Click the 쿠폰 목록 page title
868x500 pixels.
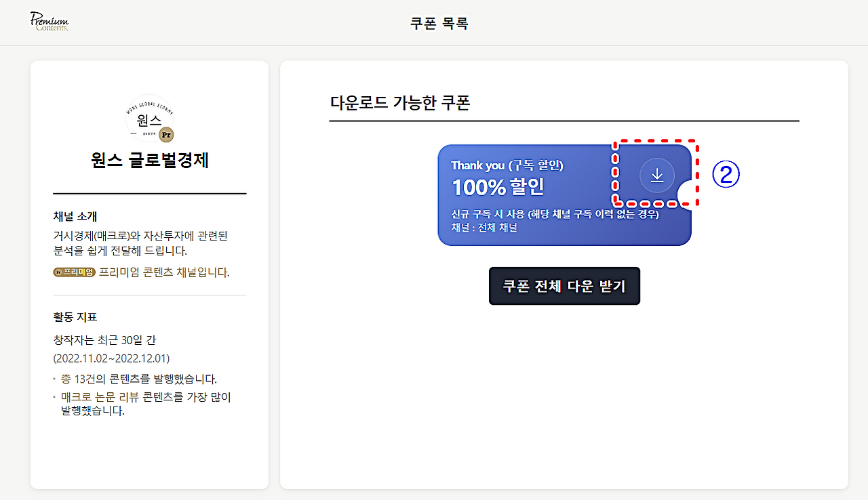click(438, 22)
